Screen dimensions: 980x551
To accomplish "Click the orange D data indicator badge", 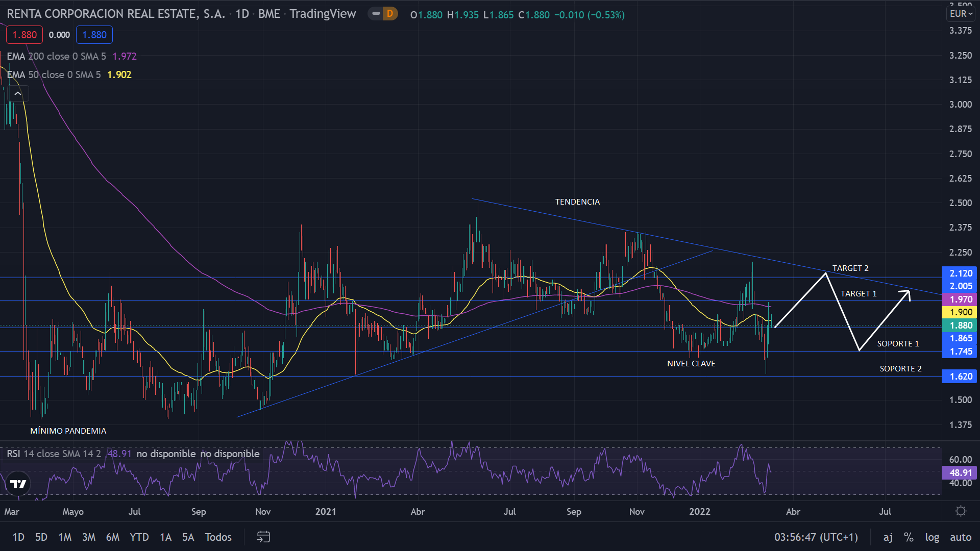I will point(390,14).
